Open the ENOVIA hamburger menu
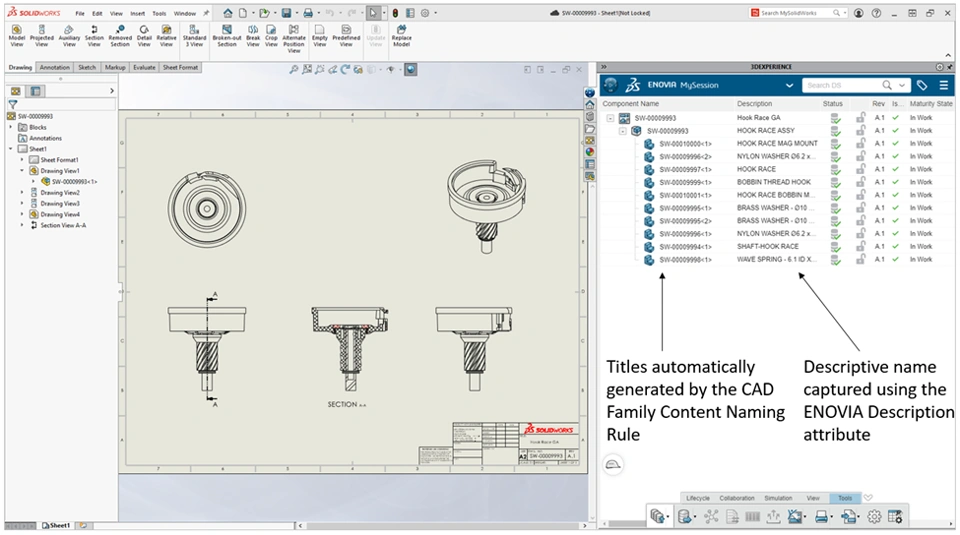This screenshot has width=960, height=535. [944, 86]
